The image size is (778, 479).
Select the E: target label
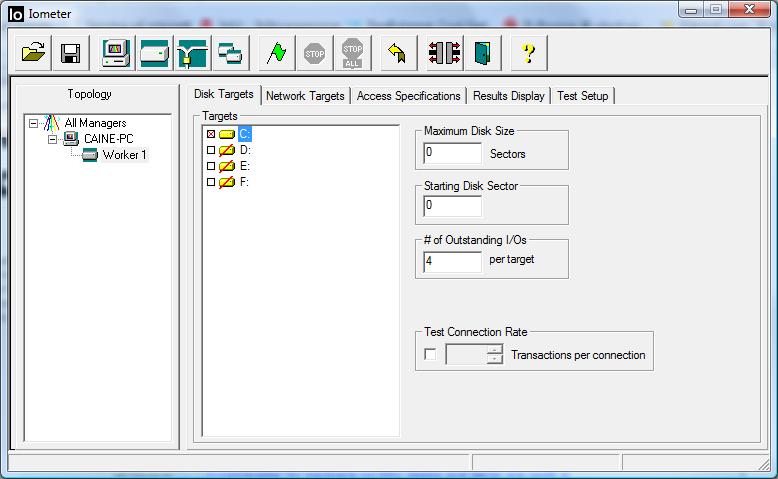245,166
